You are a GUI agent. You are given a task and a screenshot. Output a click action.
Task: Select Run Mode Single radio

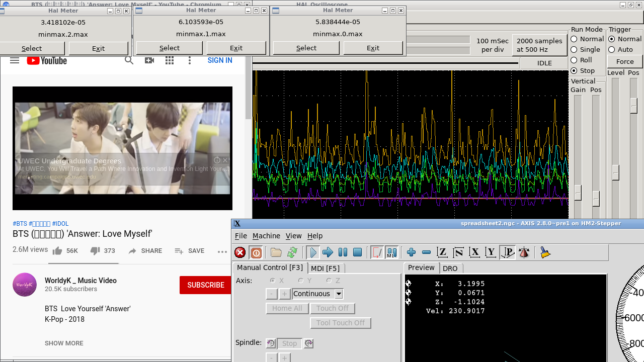tap(574, 50)
